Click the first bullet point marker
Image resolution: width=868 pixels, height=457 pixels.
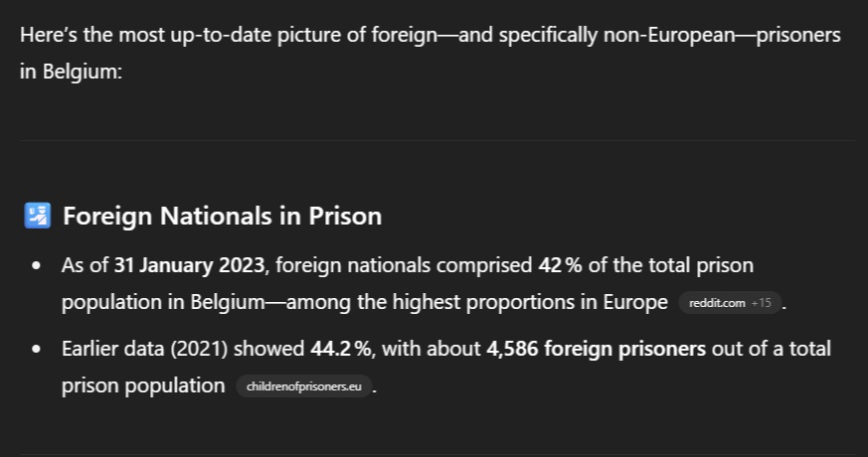37,266
